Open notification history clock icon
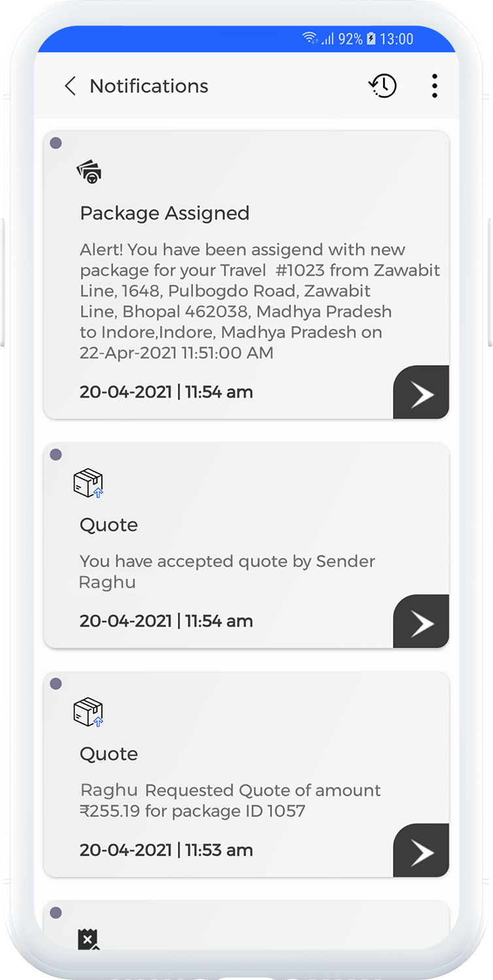Screen dimensions: 493x980 point(382,86)
